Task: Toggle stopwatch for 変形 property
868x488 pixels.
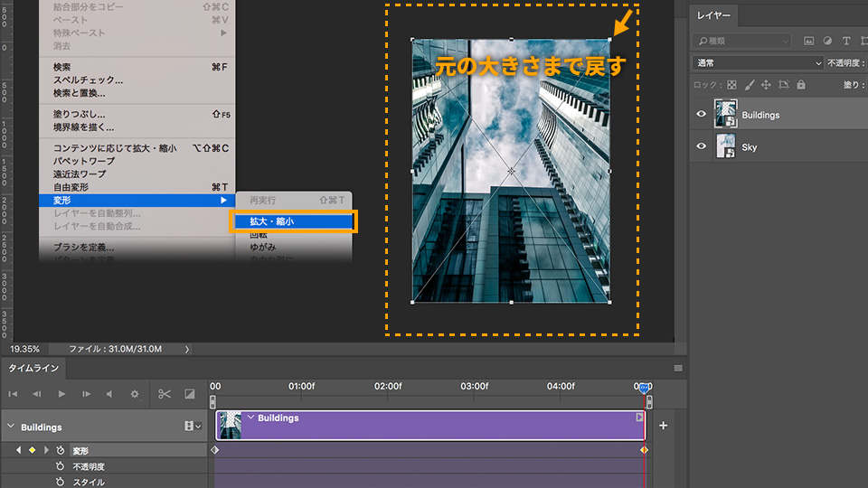Action: (x=61, y=450)
